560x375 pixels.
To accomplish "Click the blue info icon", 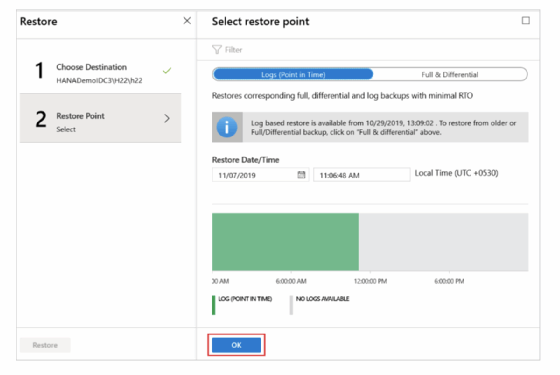I will [227, 127].
